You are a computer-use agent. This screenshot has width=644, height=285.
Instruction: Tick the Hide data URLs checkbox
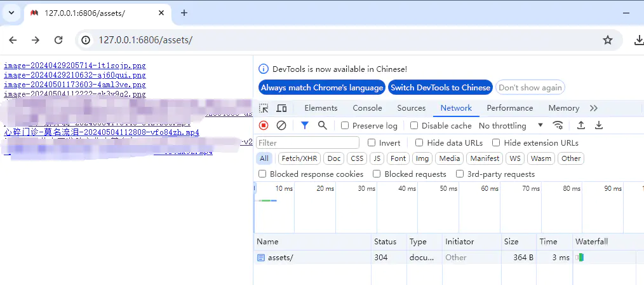[x=419, y=143]
